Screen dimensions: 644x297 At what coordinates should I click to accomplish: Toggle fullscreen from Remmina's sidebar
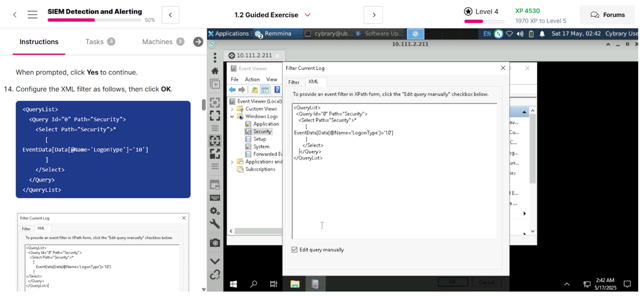(215, 115)
